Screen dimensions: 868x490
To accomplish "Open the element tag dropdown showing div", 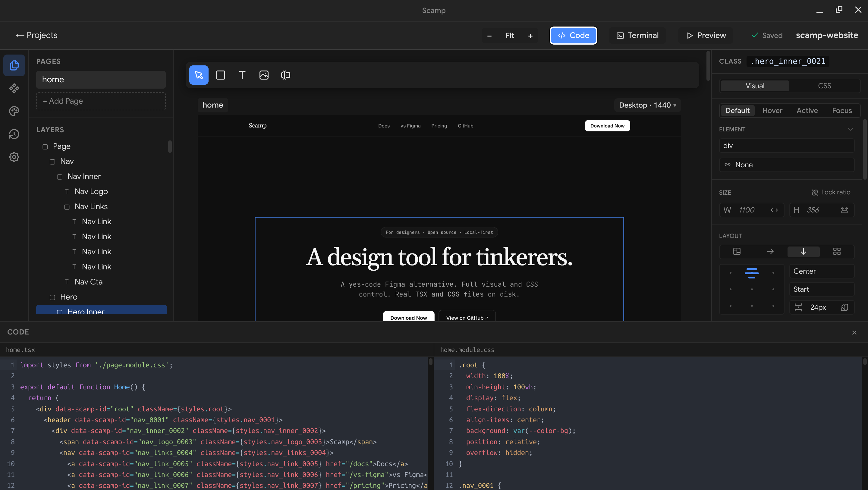I will [786, 146].
